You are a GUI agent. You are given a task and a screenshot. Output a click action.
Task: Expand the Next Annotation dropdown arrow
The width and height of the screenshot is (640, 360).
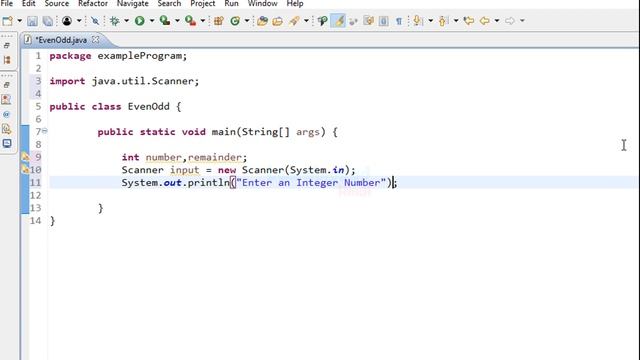pyautogui.click(x=431, y=21)
